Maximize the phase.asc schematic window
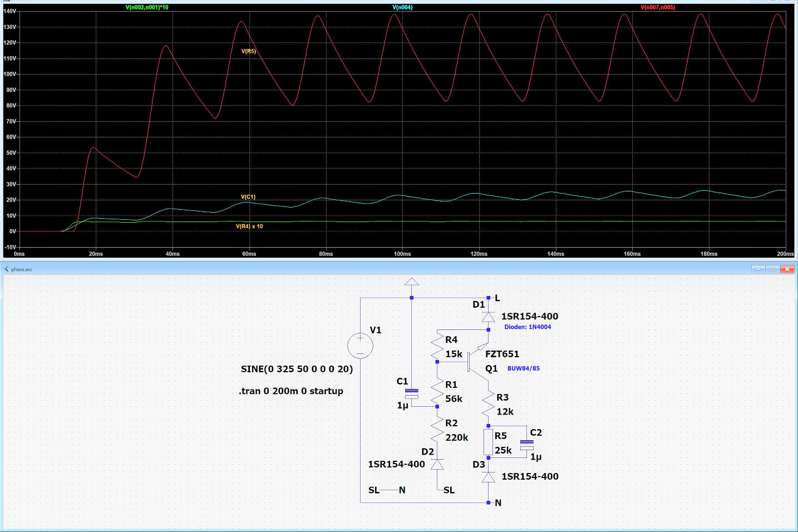798x532 pixels. click(x=772, y=269)
